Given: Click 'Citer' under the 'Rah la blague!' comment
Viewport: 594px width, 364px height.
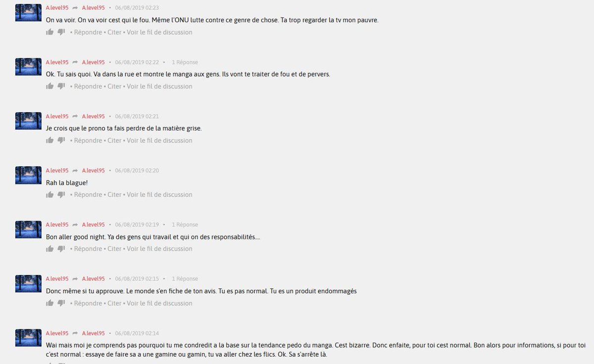Looking at the screenshot, I should click(114, 194).
